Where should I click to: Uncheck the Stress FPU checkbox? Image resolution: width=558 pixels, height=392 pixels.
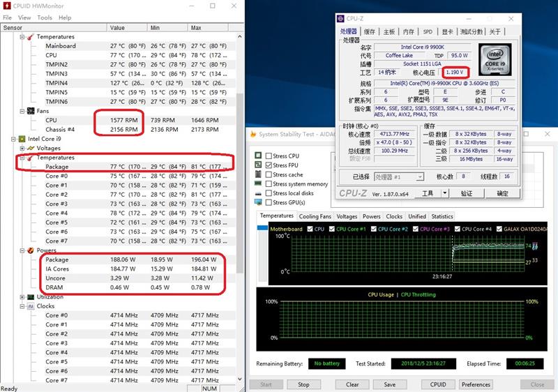tap(269, 165)
